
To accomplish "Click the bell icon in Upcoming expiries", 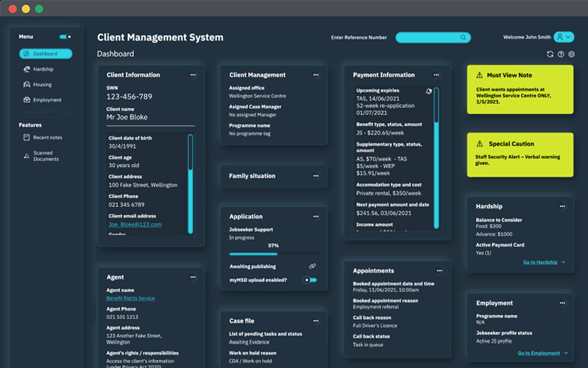I will tap(429, 91).
